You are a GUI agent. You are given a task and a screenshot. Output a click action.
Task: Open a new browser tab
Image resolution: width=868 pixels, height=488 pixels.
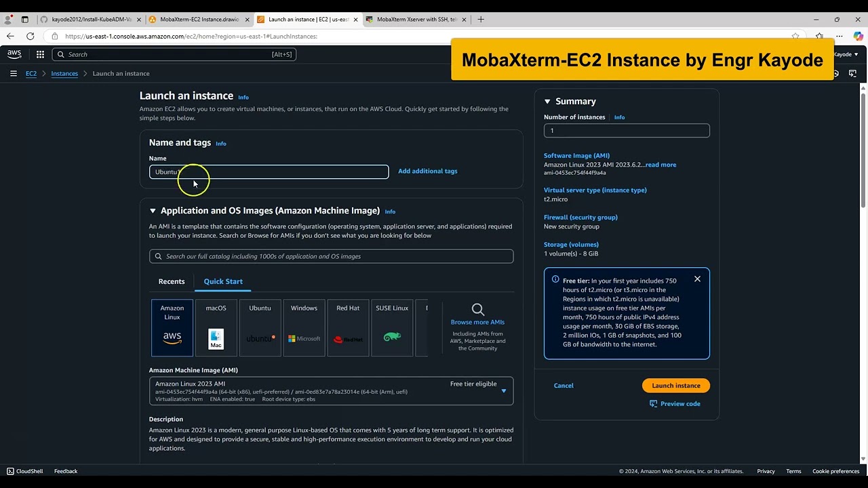(481, 19)
